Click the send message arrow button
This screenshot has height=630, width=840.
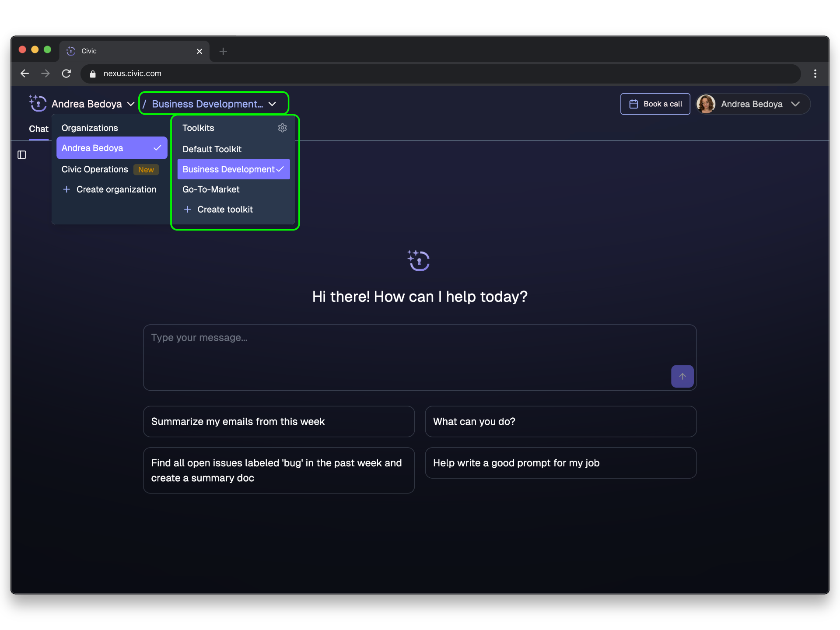point(682,376)
